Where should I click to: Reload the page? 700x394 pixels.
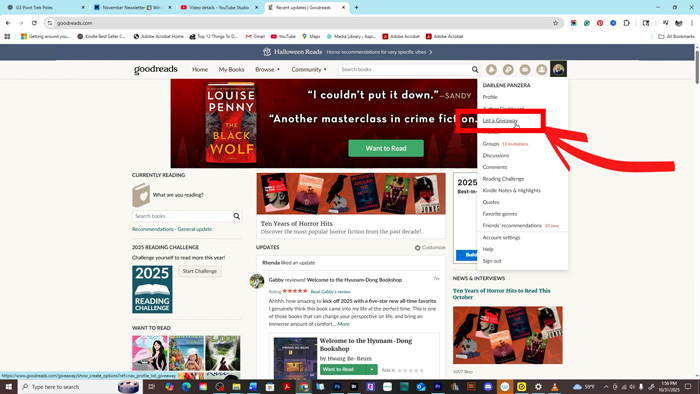[34, 23]
